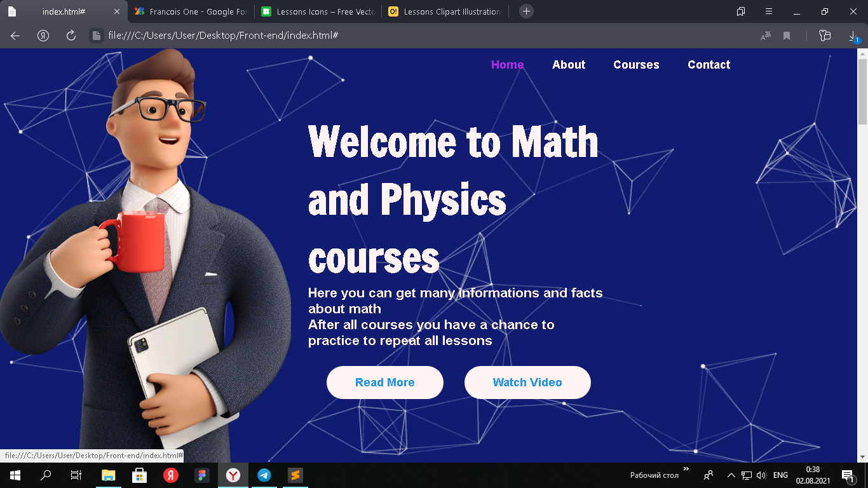Screen dimensions: 868x488
Task: Open the Windows Start menu
Action: point(15,475)
